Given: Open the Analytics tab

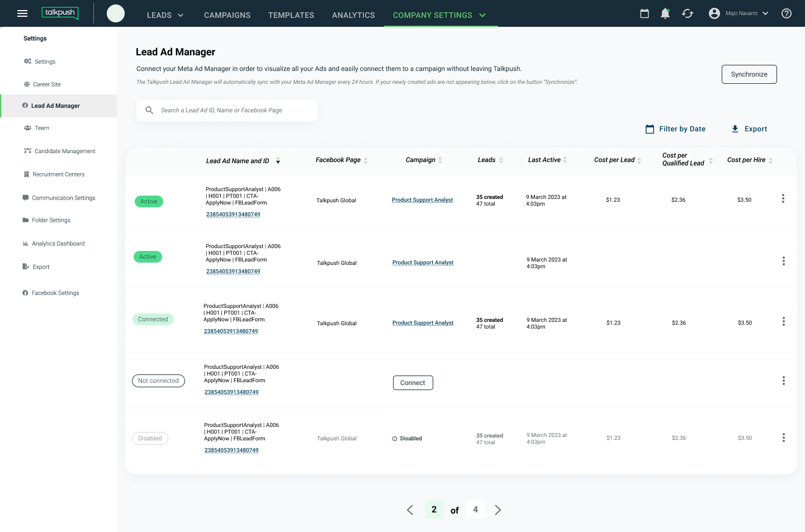Looking at the screenshot, I should pyautogui.click(x=353, y=15).
